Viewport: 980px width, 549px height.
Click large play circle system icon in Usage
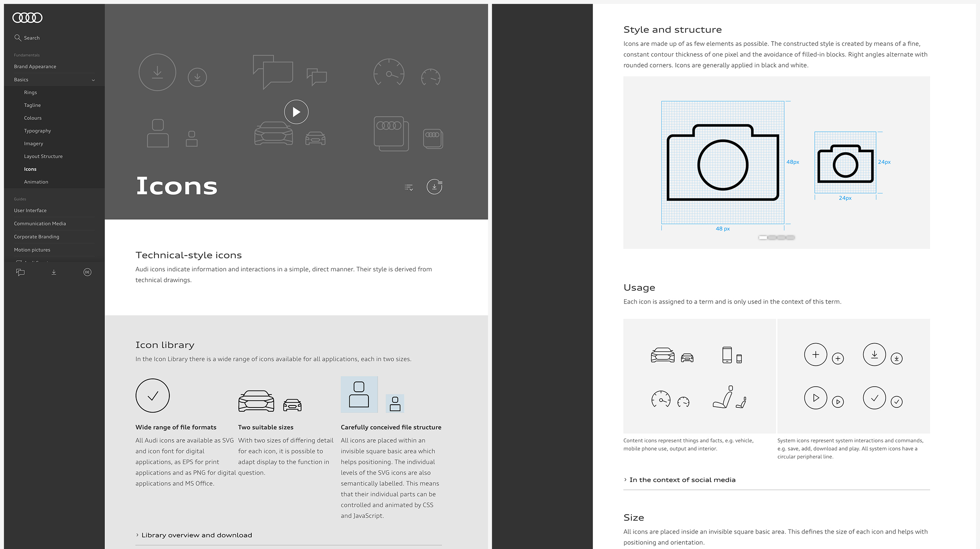tap(816, 398)
